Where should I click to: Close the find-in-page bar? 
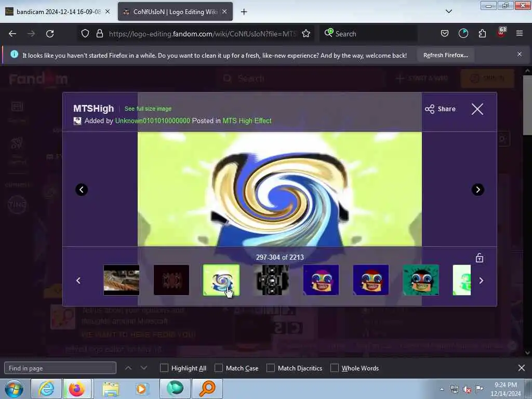522,368
